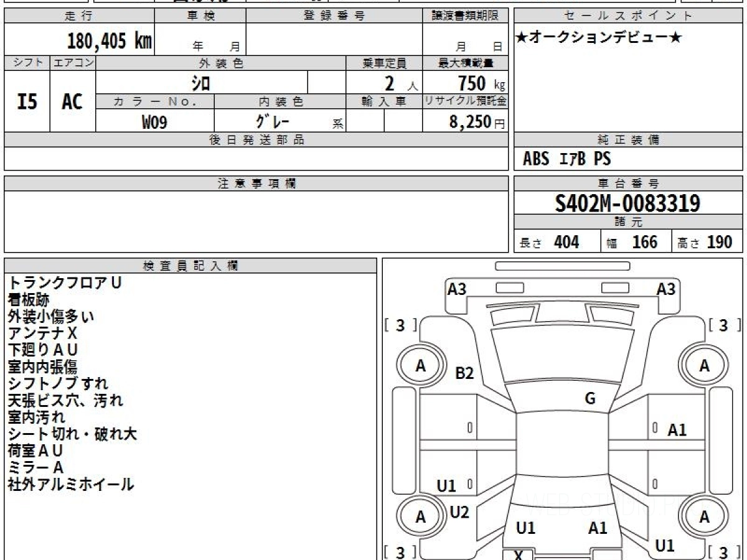Click the color number W09
Image resolution: width=747 pixels, height=560 pixels.
[x=154, y=122]
